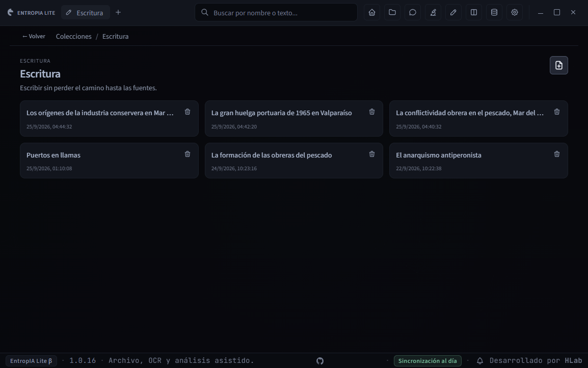Maximize the Entropia Lite window

557,12
